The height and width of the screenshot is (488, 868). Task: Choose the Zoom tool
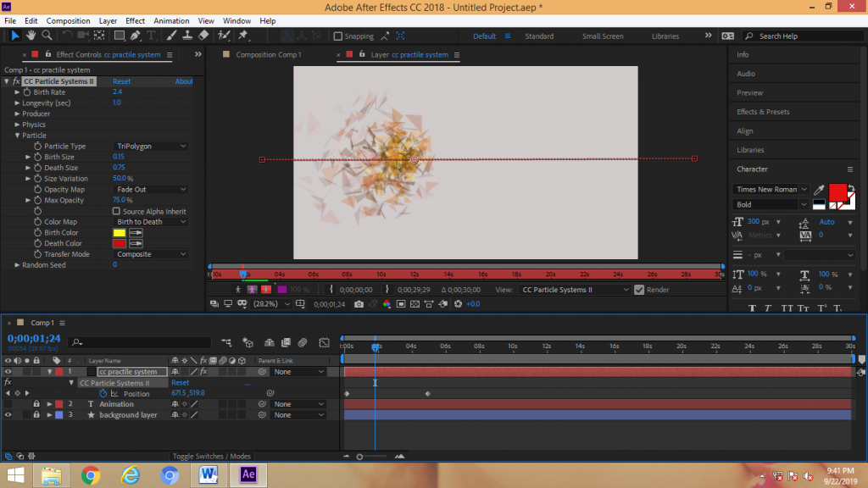pyautogui.click(x=45, y=36)
